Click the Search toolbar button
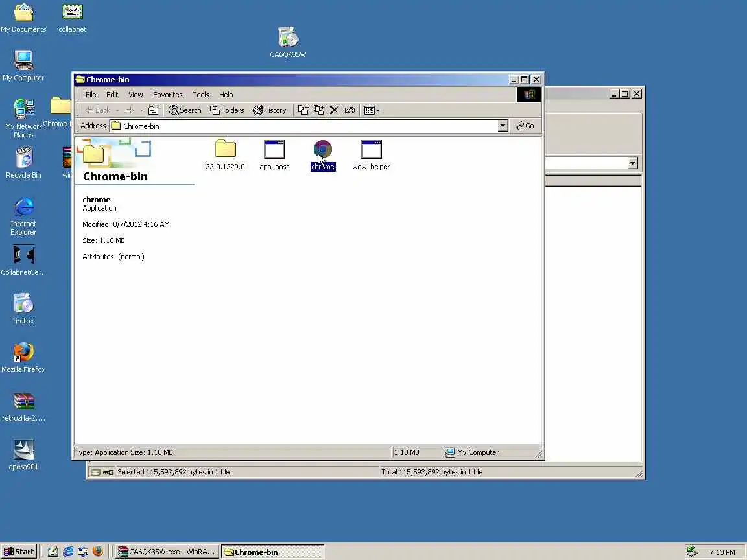Screen dimensions: 747x560 click(x=185, y=110)
